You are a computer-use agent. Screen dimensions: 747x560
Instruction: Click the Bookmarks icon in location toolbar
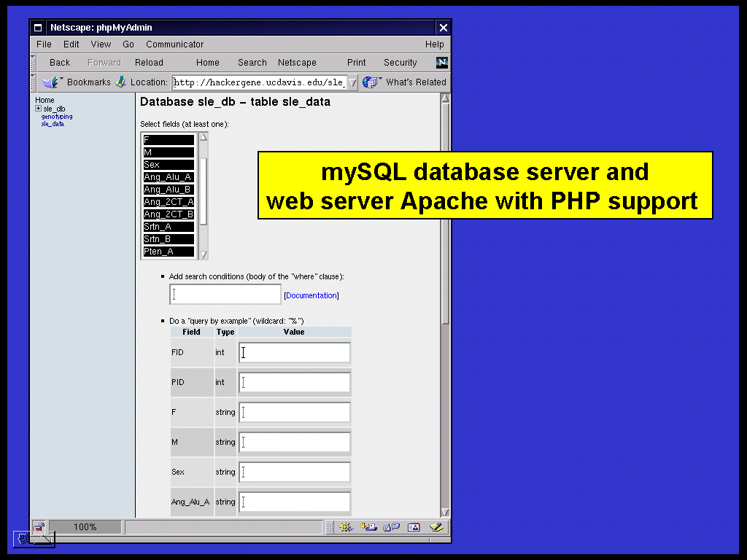[51, 82]
